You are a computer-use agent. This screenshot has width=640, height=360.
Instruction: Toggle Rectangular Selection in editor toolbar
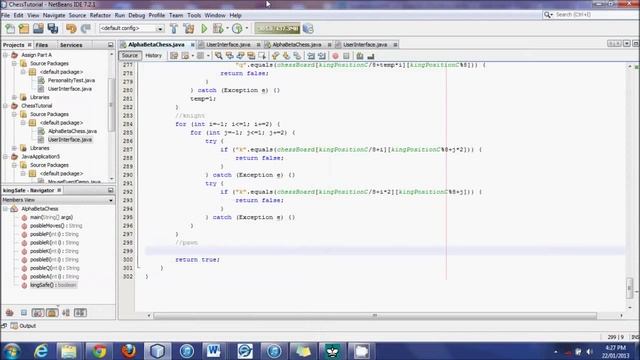pos(262,56)
